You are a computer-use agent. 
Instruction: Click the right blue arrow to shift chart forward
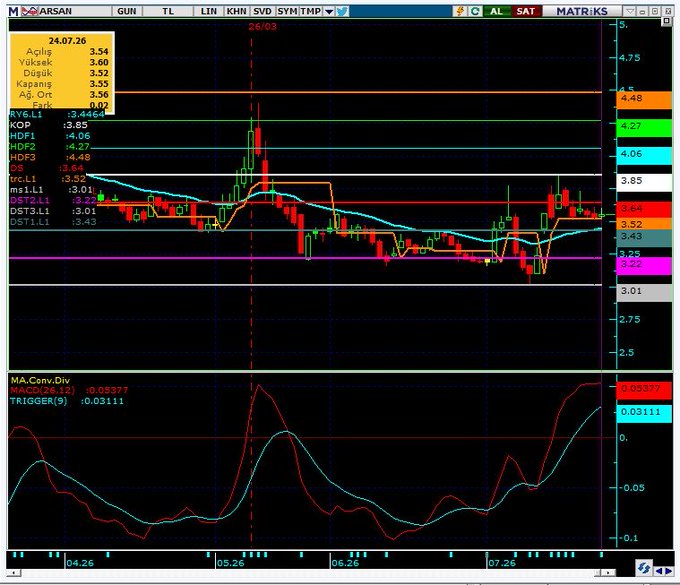668,571
